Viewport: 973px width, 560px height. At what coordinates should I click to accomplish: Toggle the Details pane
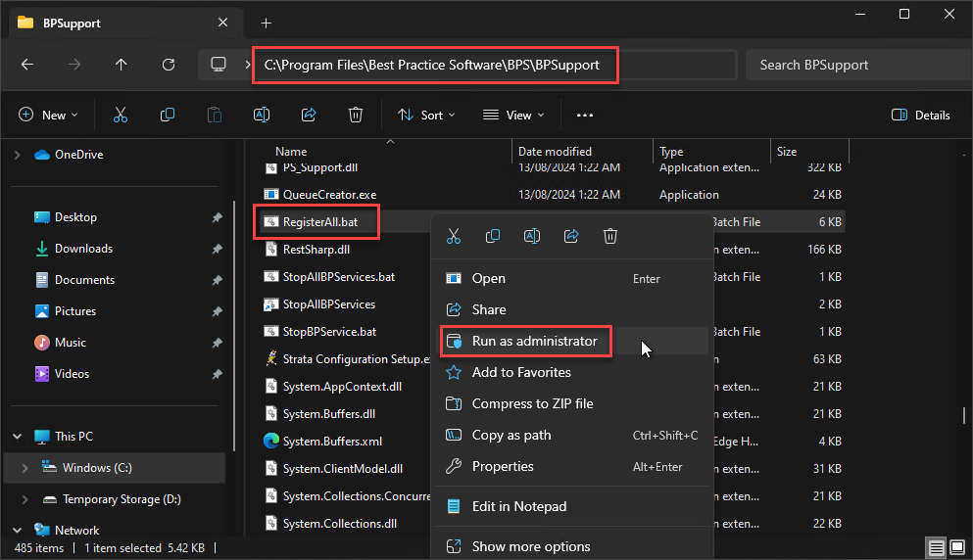coord(921,115)
